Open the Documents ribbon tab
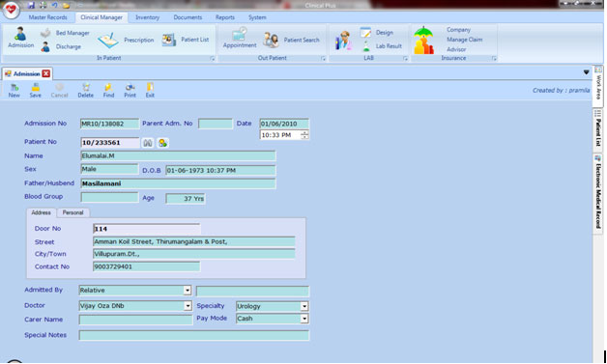 (x=188, y=17)
